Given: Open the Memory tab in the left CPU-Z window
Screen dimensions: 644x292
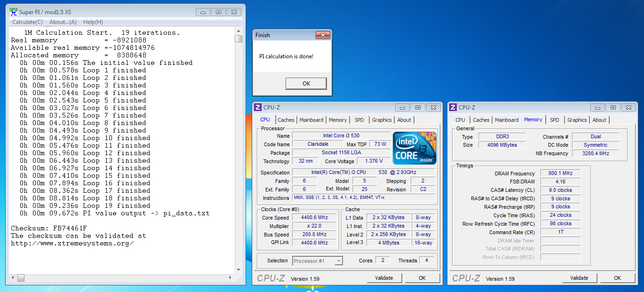Looking at the screenshot, I should tap(338, 120).
